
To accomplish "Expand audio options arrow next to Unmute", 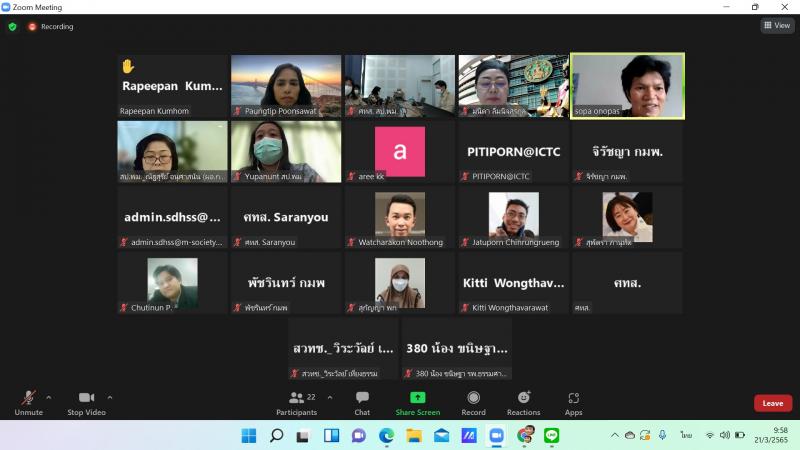I will (48, 397).
